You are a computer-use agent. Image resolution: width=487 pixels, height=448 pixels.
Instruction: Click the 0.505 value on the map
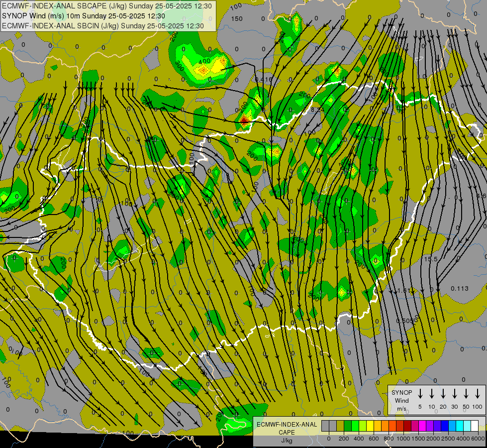[405, 321]
